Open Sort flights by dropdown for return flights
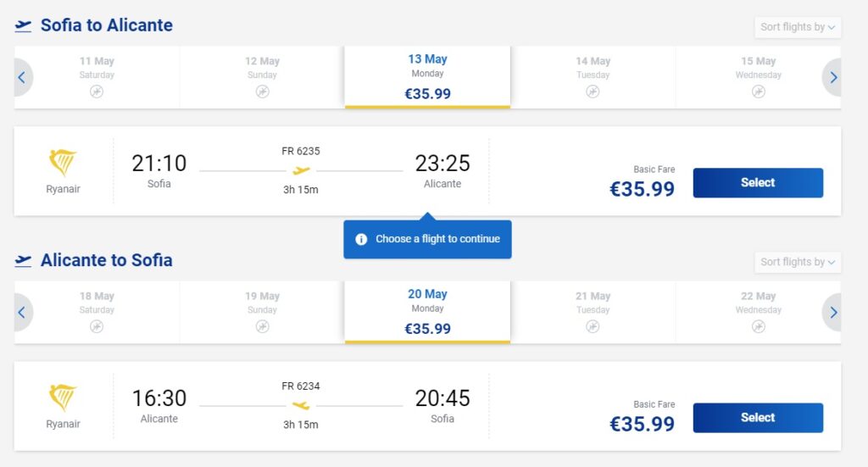 pyautogui.click(x=798, y=262)
